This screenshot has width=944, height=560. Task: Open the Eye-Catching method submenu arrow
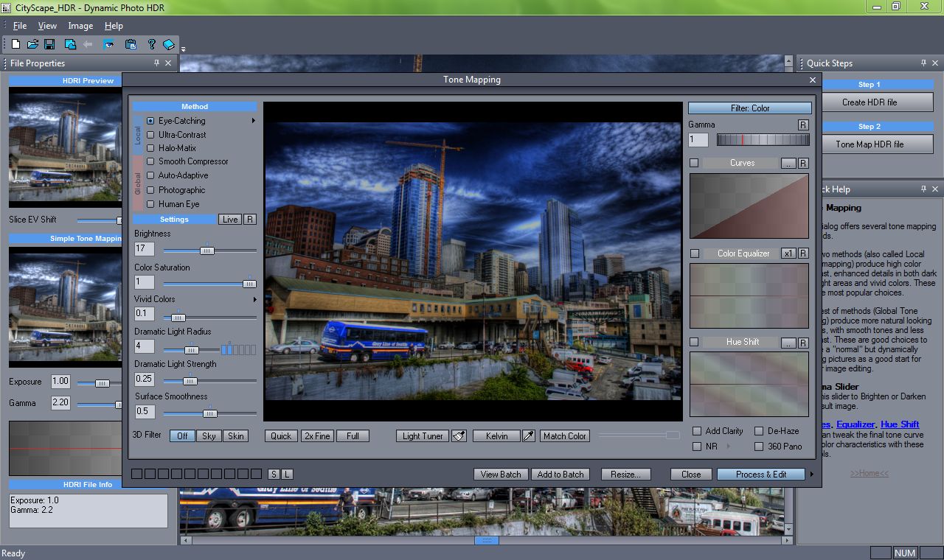tap(254, 121)
